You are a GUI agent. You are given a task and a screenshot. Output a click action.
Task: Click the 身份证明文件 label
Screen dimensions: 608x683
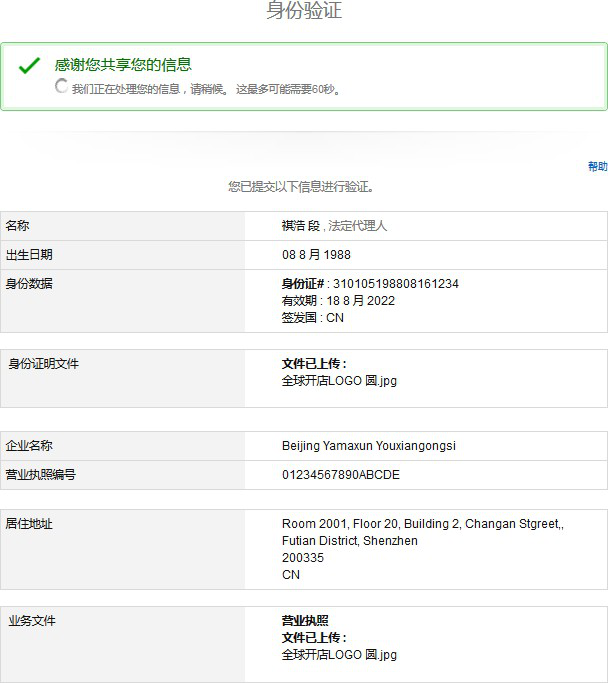(x=44, y=364)
